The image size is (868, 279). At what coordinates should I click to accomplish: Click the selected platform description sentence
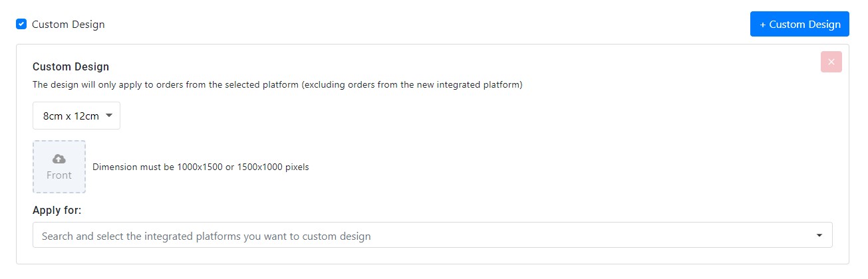[x=277, y=85]
